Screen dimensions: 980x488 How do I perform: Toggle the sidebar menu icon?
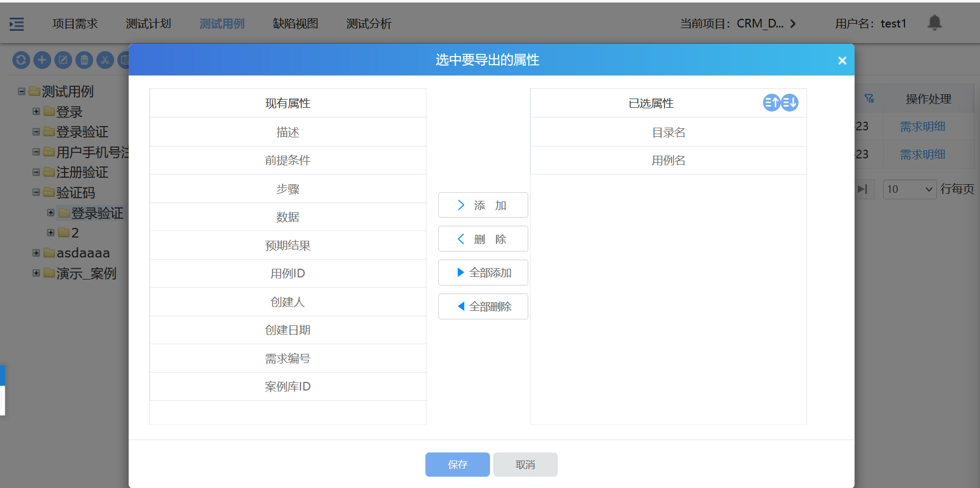point(17,24)
